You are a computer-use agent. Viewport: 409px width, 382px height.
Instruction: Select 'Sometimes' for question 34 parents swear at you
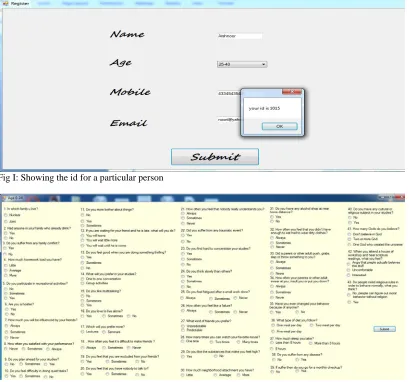pyautogui.click(x=272, y=292)
